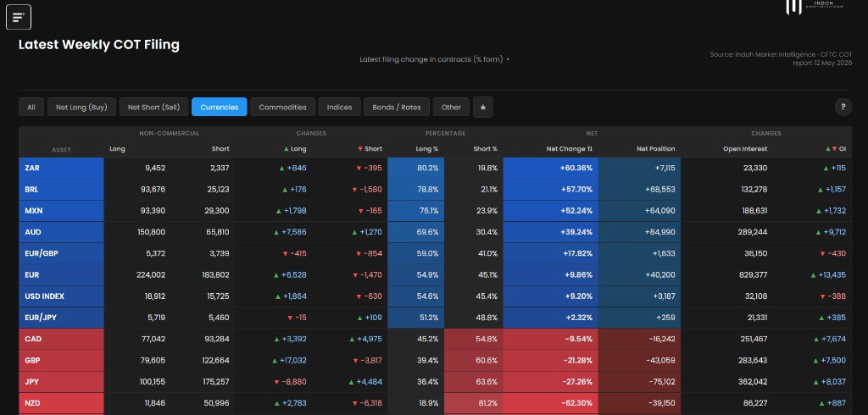Click the star favorites filter
Viewport: 868px width, 415px height.
(482, 108)
